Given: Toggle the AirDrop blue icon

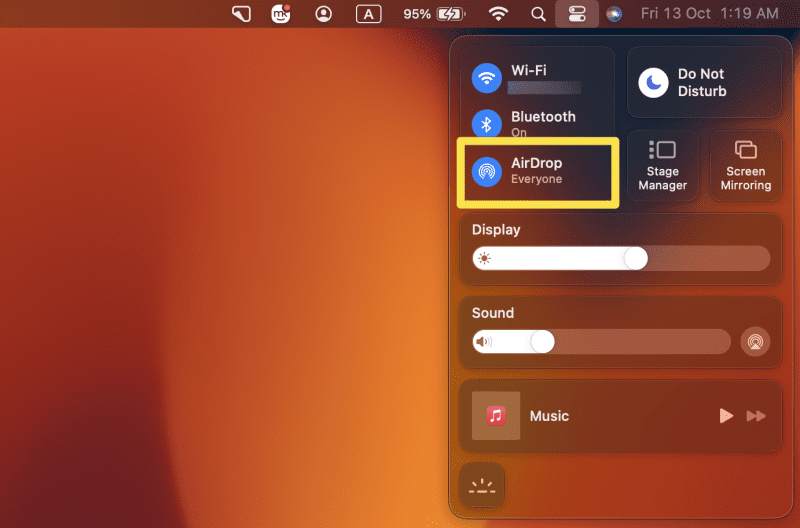Looking at the screenshot, I should (x=486, y=171).
